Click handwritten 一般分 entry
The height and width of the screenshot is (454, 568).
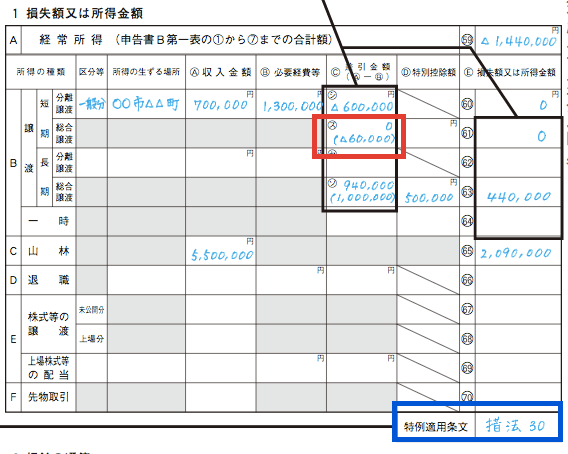pos(92,104)
